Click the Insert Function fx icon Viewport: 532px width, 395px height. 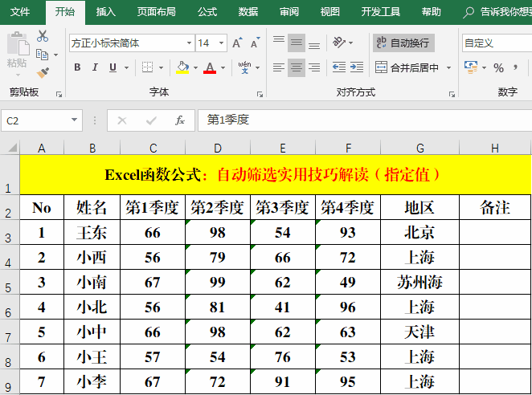point(180,120)
